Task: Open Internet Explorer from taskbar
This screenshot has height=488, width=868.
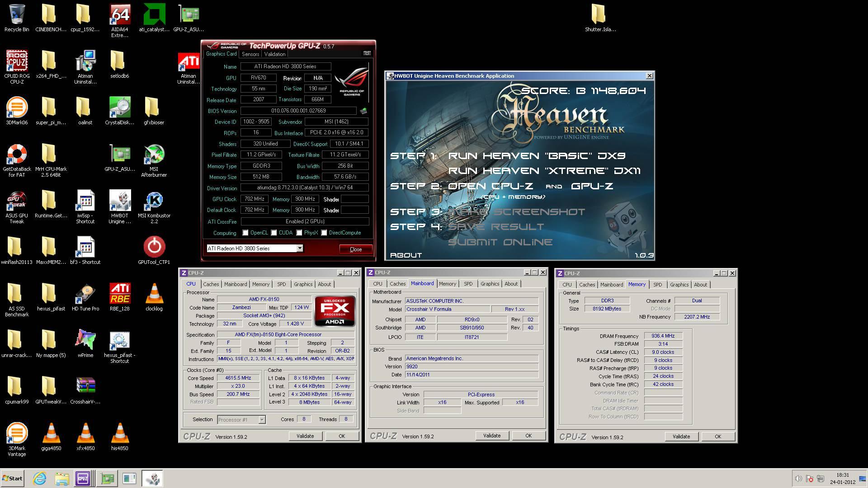Action: 40,479
